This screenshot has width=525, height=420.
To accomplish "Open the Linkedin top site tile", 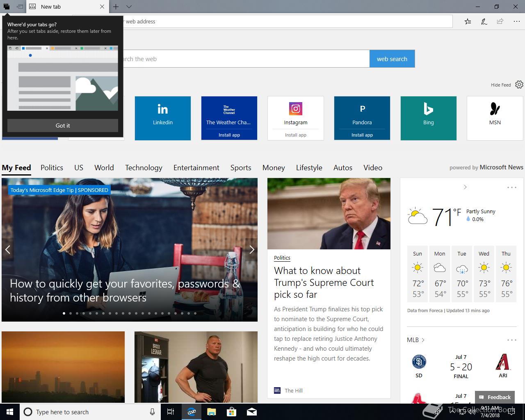I will point(163,118).
